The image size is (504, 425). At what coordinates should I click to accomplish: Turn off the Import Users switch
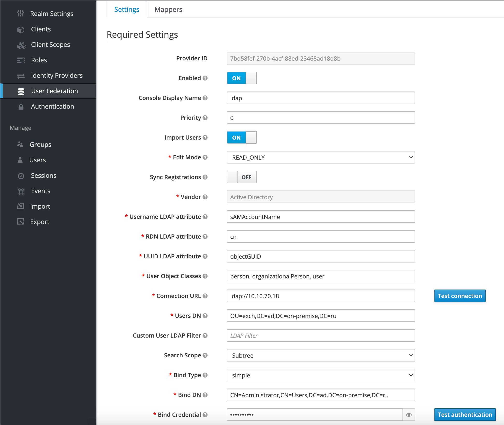pos(242,137)
